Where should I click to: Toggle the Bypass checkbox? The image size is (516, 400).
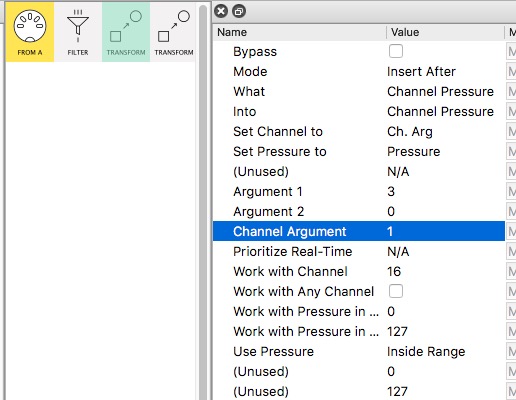[x=396, y=51]
